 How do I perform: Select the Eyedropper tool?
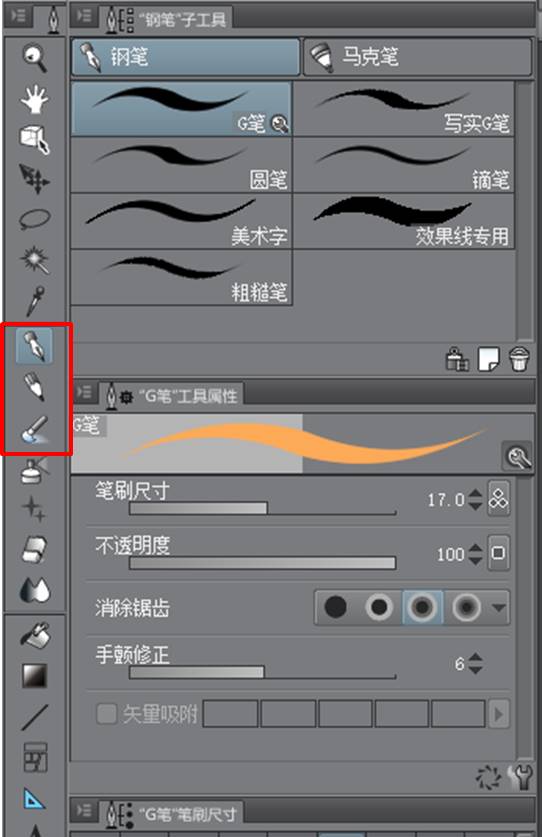tap(36, 301)
